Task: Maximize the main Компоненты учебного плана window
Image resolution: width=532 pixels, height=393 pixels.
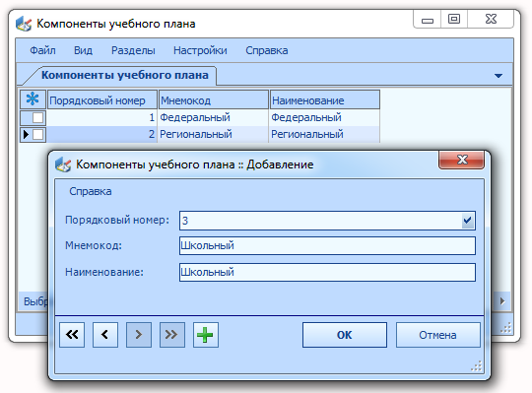Action: [454, 20]
